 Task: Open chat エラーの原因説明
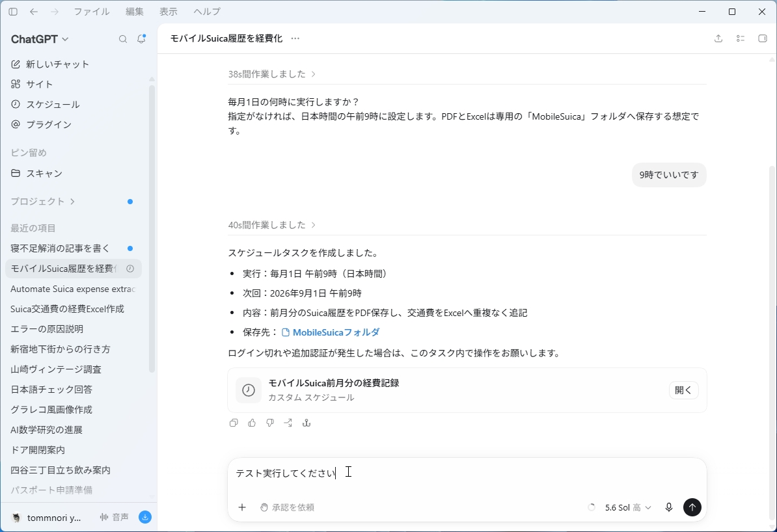pos(74,329)
